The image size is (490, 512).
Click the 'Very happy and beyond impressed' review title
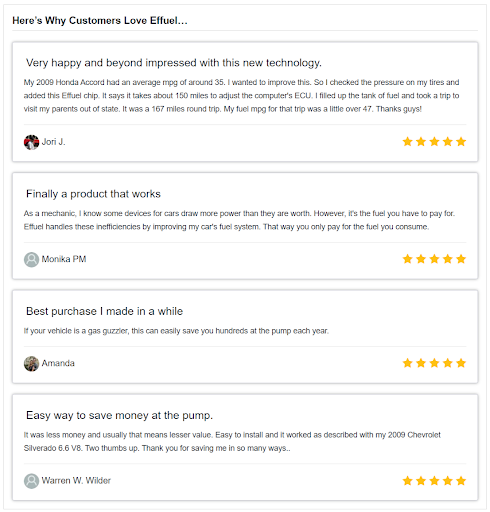(x=174, y=63)
